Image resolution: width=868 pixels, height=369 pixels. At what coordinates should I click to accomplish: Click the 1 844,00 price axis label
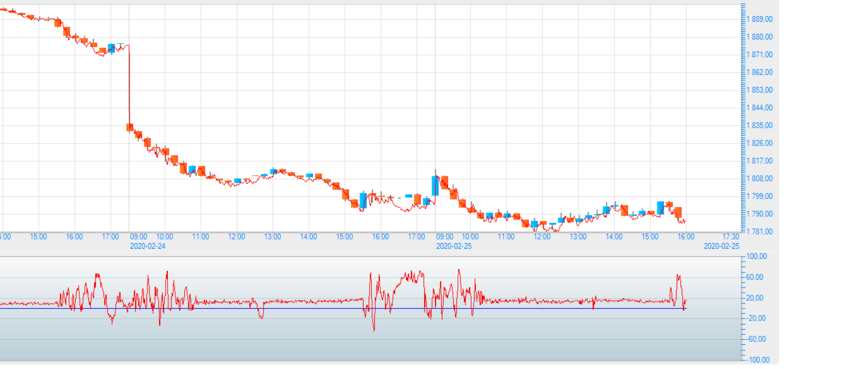pyautogui.click(x=759, y=108)
